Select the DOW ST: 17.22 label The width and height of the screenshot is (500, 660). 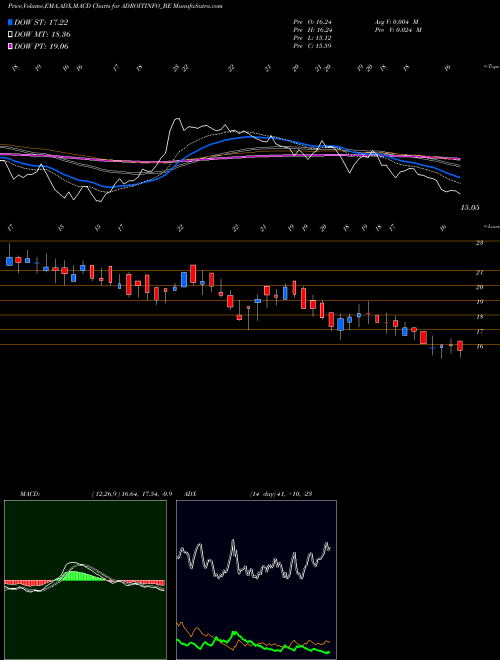41,22
